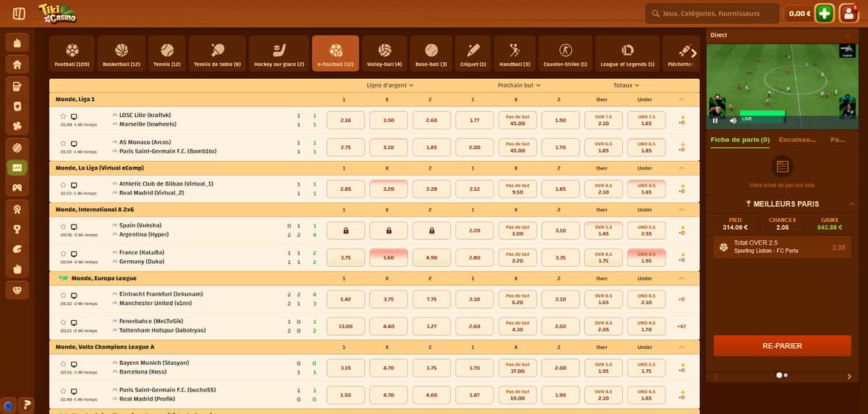Click the home icon in left sidebar
Image resolution: width=868 pixels, height=414 pixels.
(x=17, y=64)
